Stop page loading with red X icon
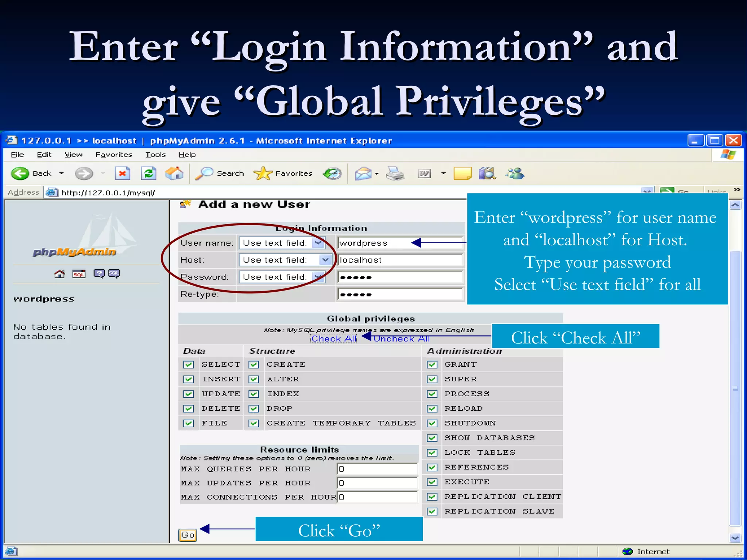Viewport: 747px width, 560px height. click(x=123, y=174)
